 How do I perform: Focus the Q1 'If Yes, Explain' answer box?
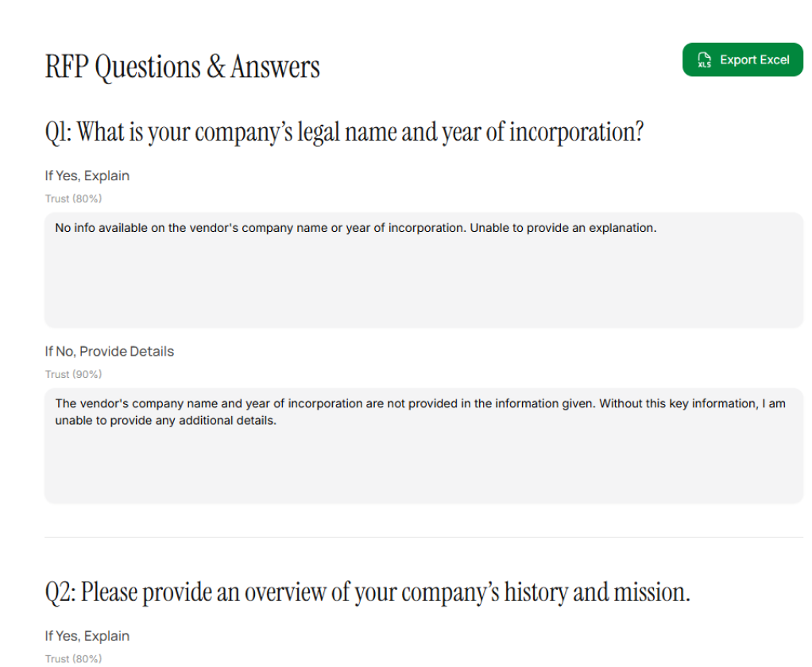423,278
